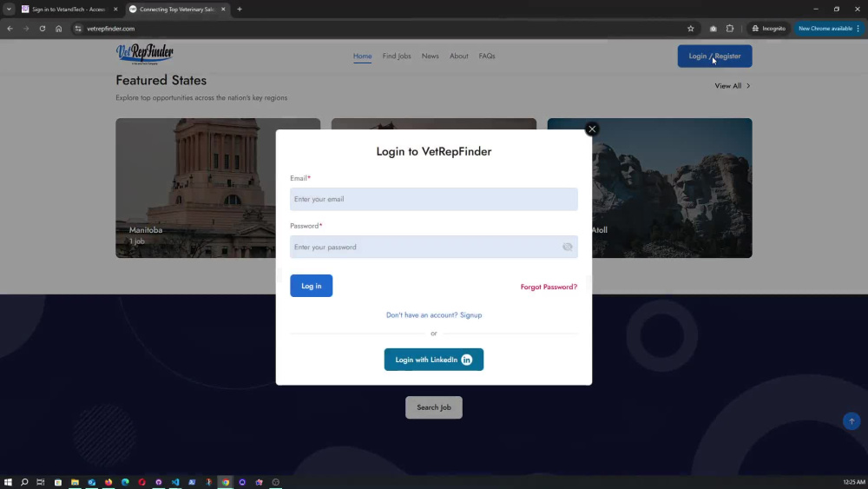868x489 pixels.
Task: Reload the page
Action: click(x=42, y=29)
